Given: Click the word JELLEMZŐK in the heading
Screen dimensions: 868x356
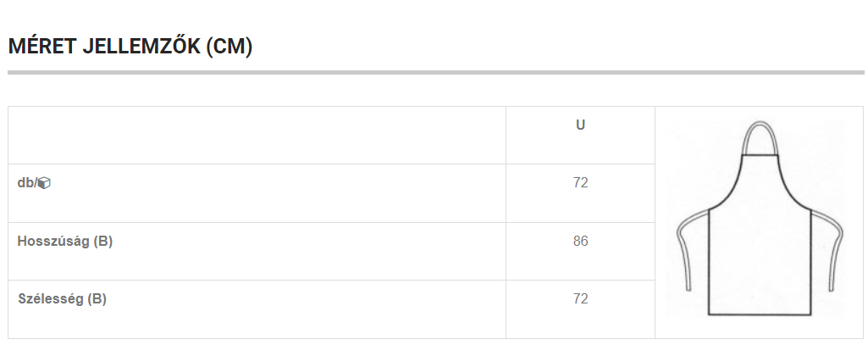Looking at the screenshot, I should coord(141,46).
